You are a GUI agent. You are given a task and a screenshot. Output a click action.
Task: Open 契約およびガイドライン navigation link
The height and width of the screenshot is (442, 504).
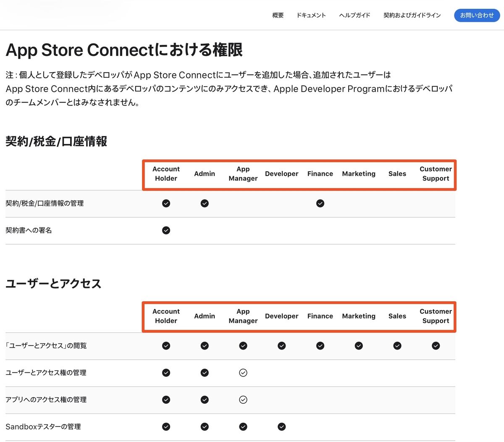click(x=412, y=16)
